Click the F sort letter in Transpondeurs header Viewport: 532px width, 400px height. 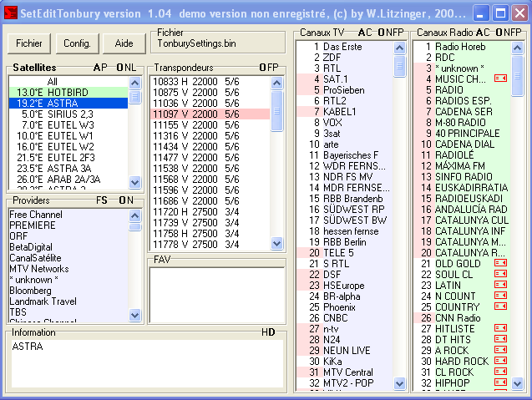[x=269, y=68]
